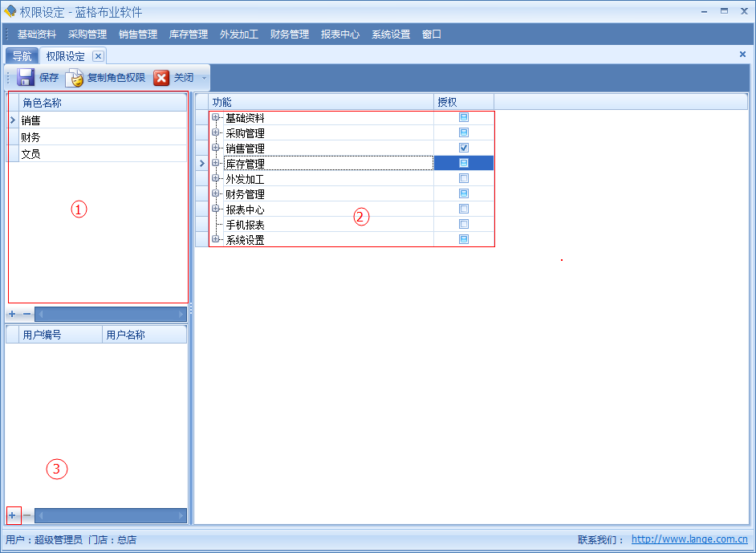Click plus icon below role name list
This screenshot has height=553, width=756.
(12, 314)
